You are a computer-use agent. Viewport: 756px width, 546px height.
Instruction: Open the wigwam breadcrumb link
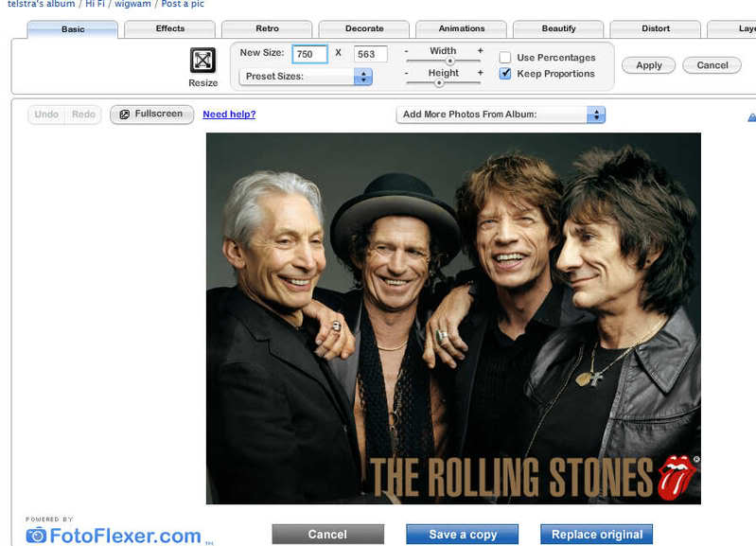tap(132, 4)
